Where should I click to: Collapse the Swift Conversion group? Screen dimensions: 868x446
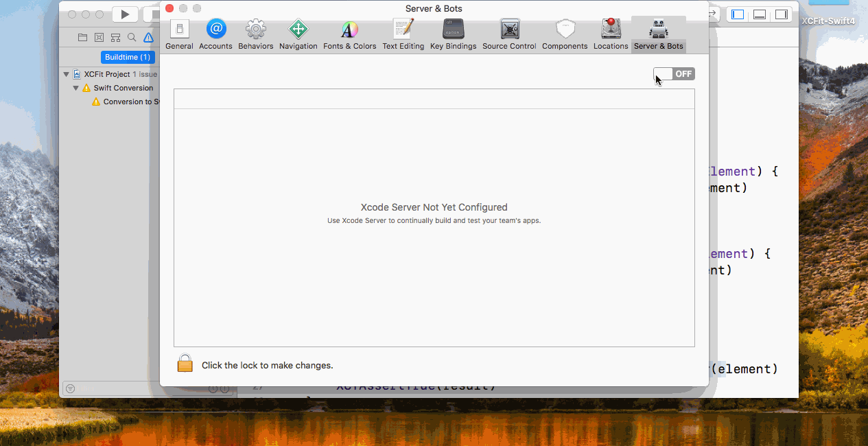point(76,88)
